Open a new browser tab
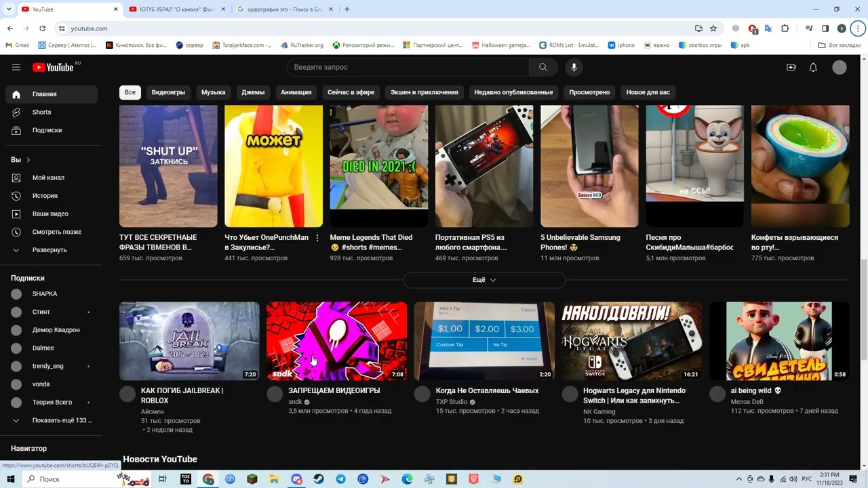The height and width of the screenshot is (488, 868). click(347, 9)
